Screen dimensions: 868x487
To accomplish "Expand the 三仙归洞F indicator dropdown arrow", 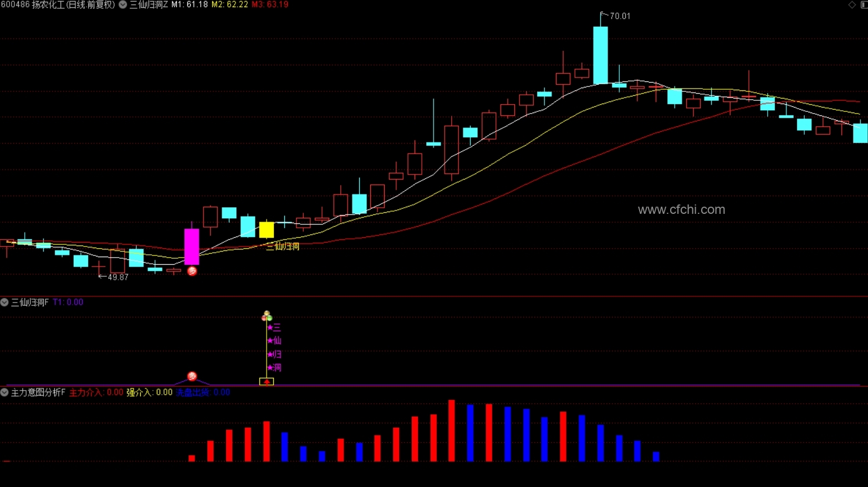I will click(x=4, y=303).
